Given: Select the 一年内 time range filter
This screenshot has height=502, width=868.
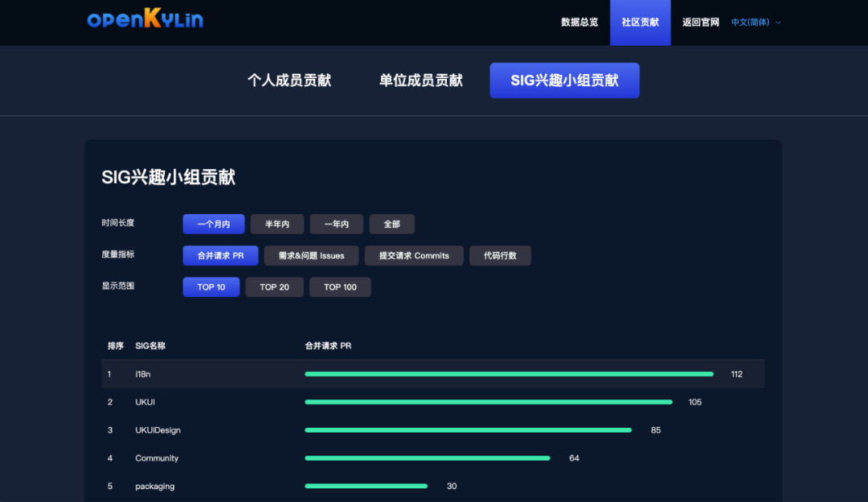Looking at the screenshot, I should pyautogui.click(x=336, y=224).
